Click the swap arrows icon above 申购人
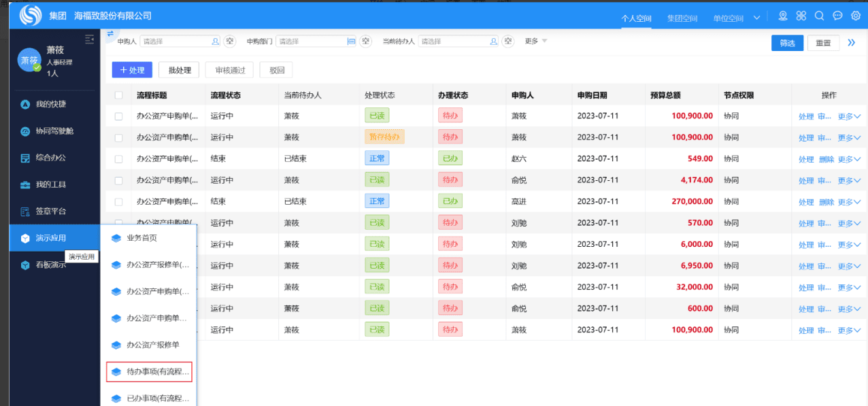The height and width of the screenshot is (406, 868). 110,33
